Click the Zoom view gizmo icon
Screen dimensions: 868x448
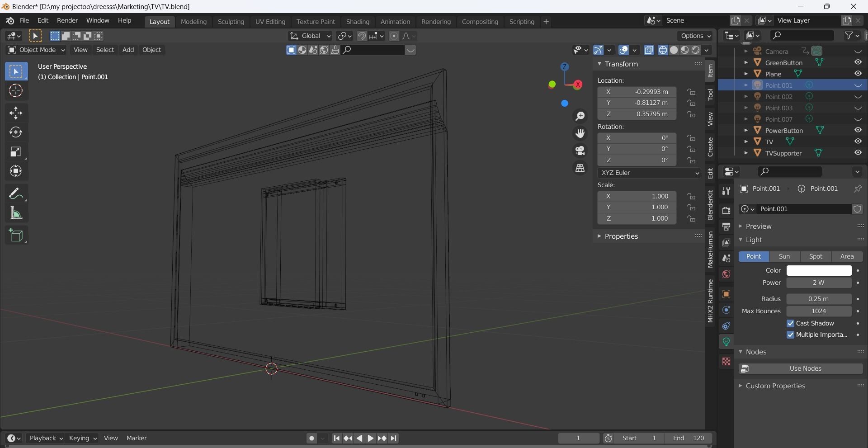coord(580,117)
